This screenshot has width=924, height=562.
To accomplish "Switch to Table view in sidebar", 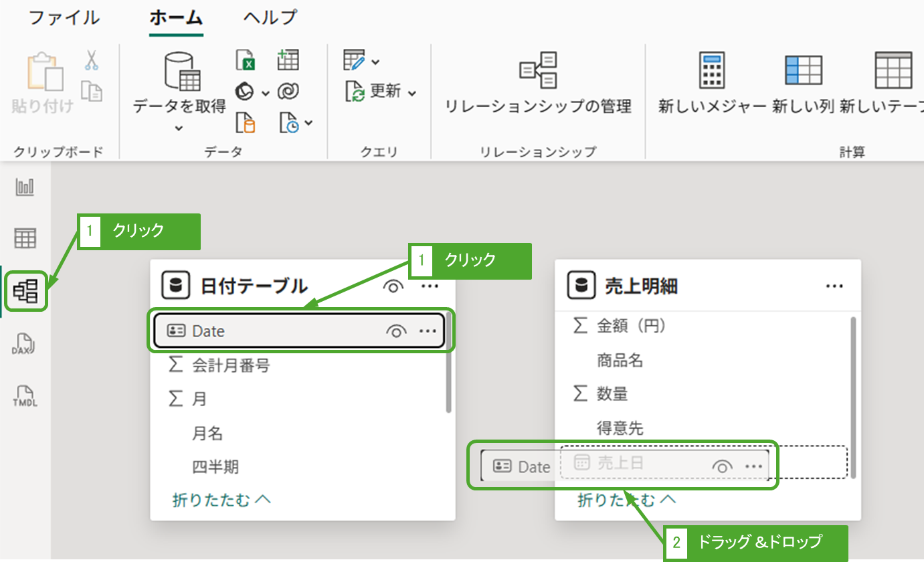I will [x=25, y=238].
